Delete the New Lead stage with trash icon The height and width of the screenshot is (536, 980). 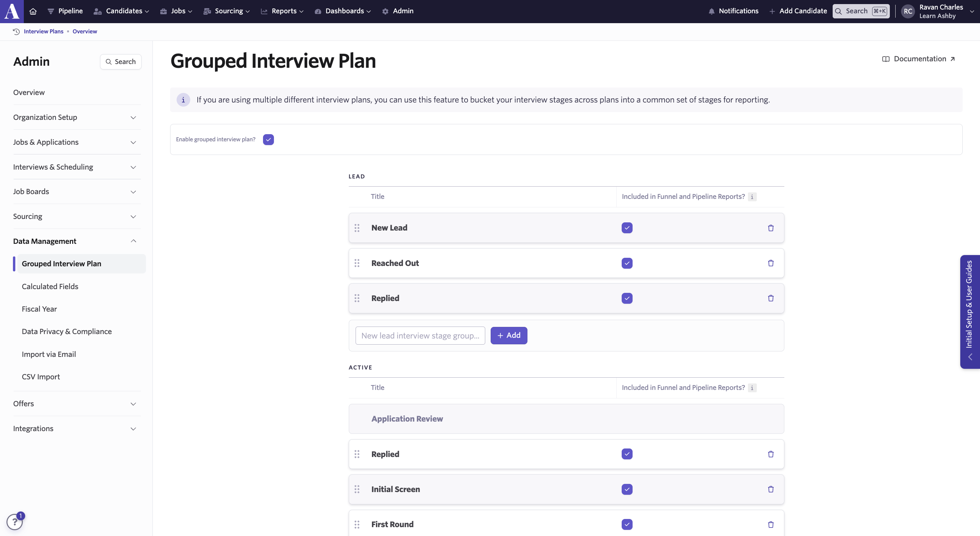[771, 228]
